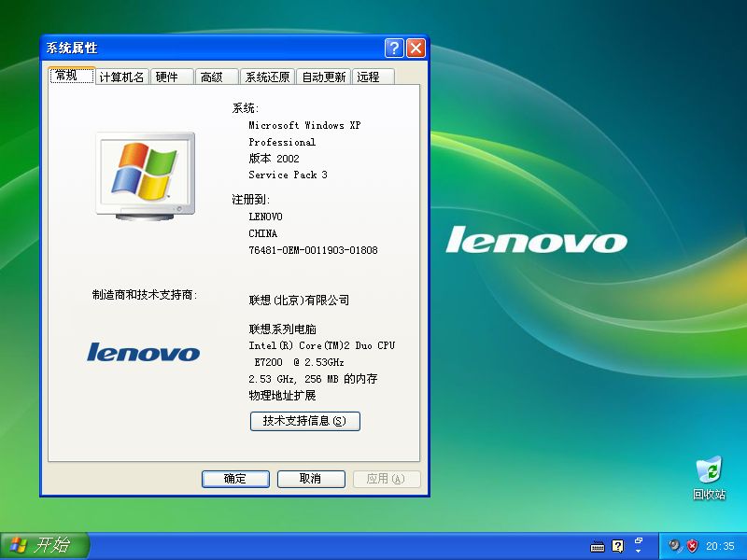Close the 系统属性 dialog with the X
Image resolution: width=747 pixels, height=560 pixels.
point(416,49)
